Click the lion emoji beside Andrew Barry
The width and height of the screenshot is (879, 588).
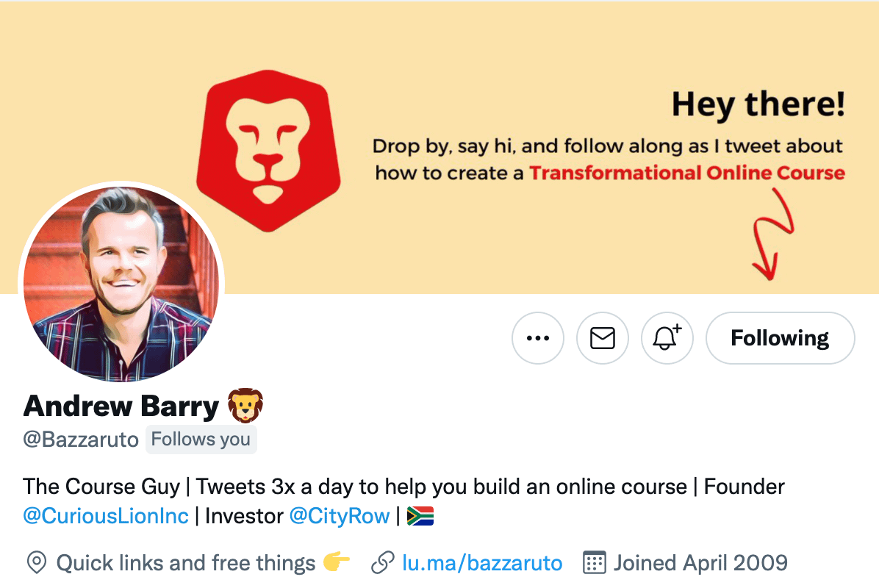[245, 406]
